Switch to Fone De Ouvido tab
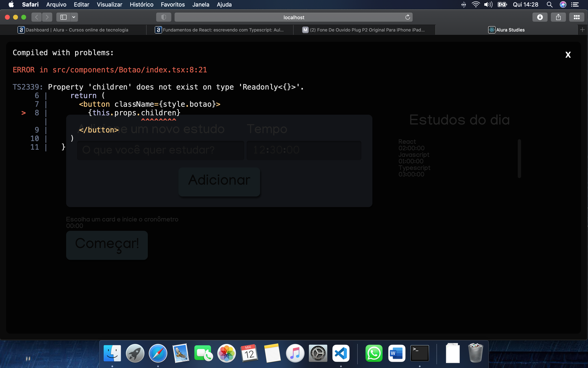Viewport: 588px width, 368px height. coord(364,30)
